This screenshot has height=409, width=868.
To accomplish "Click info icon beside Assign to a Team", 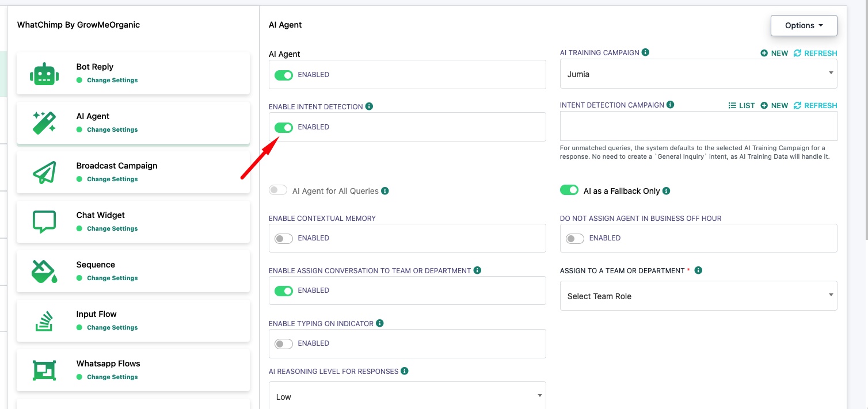I will point(698,270).
